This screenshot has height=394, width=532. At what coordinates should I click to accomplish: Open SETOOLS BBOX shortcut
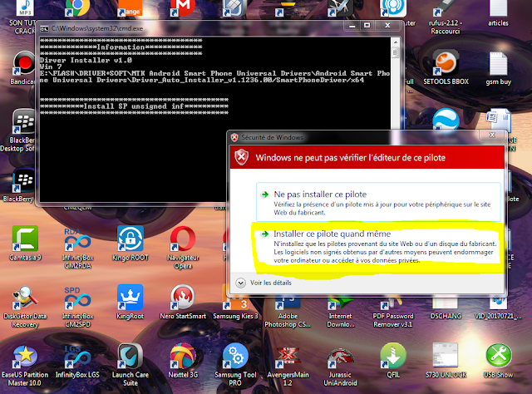click(x=446, y=67)
